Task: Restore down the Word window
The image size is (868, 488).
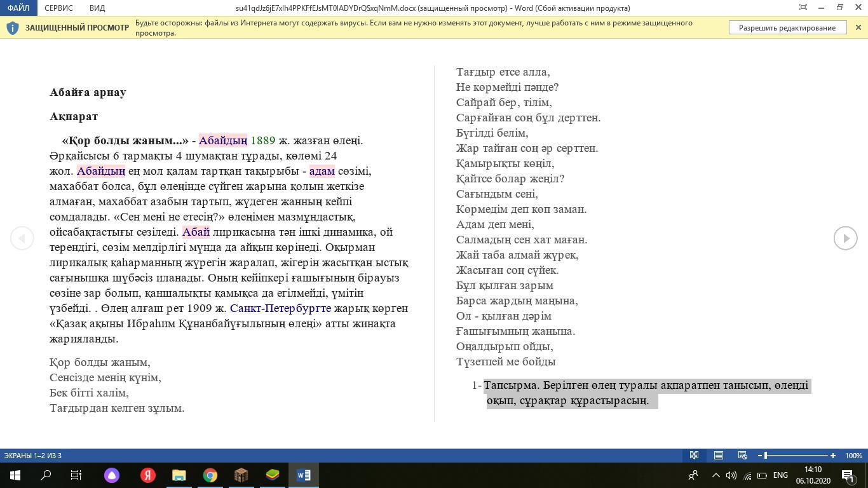Action: [x=840, y=8]
